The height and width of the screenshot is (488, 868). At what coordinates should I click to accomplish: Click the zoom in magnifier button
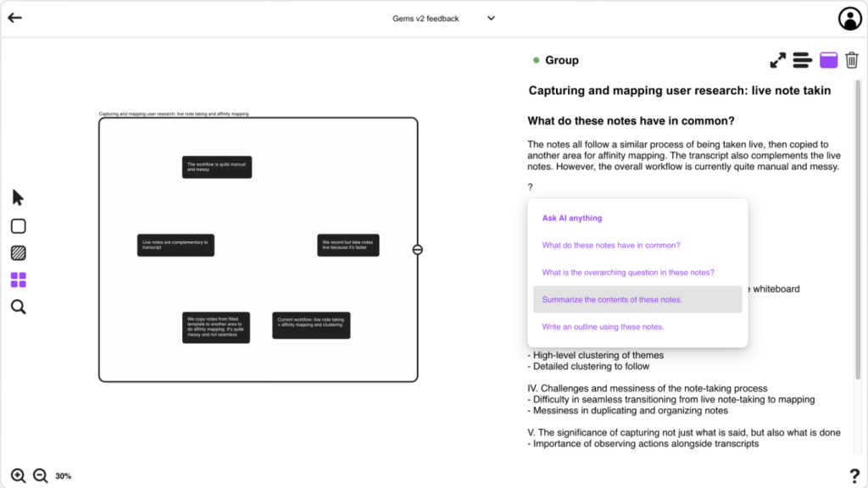18,475
